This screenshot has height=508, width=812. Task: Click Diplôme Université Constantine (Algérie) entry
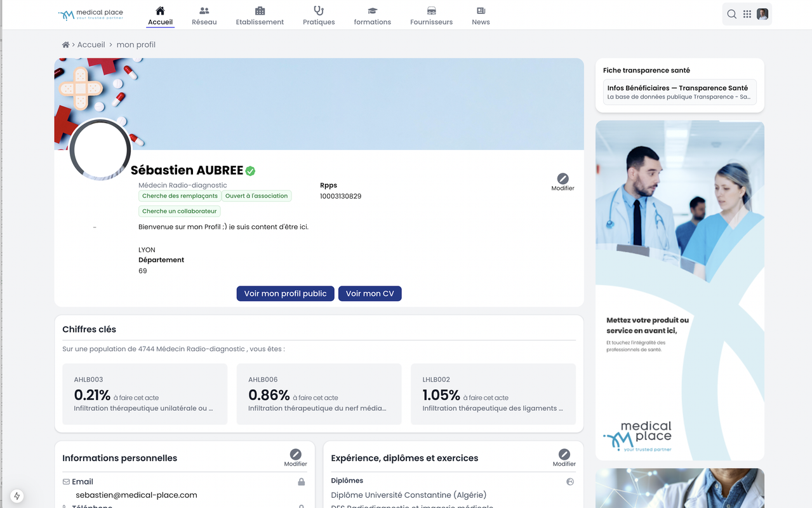point(409,495)
